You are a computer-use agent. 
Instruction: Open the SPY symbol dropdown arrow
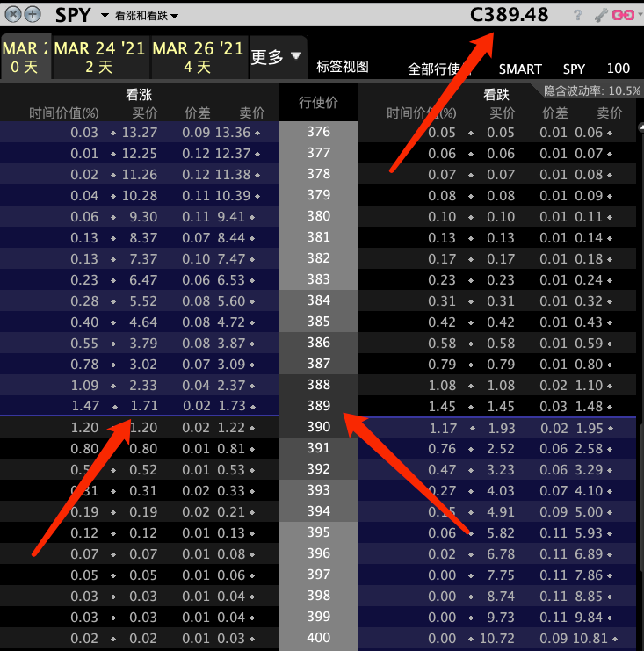click(x=105, y=16)
